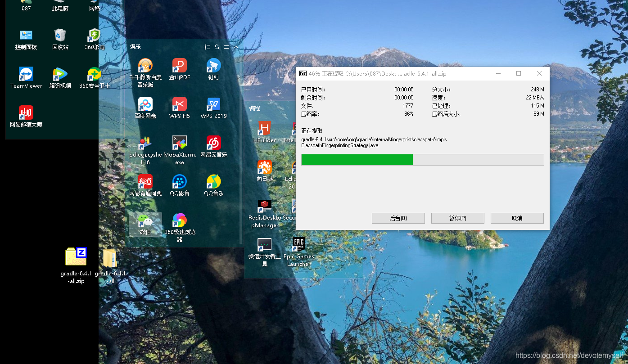The image size is (628, 364).
Task: Toggle the lock on 娱乐 group
Action: pyautogui.click(x=217, y=47)
